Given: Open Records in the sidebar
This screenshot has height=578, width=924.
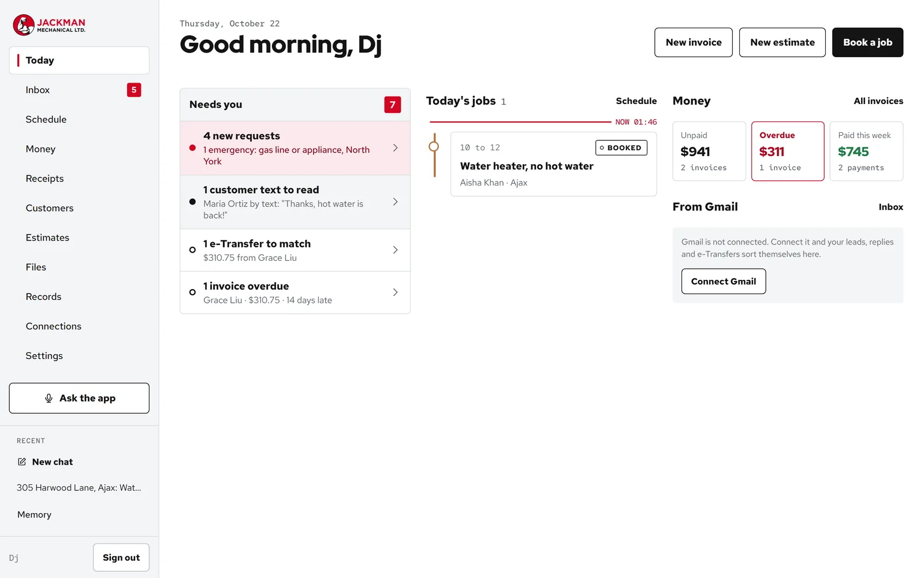Looking at the screenshot, I should pyautogui.click(x=79, y=297).
